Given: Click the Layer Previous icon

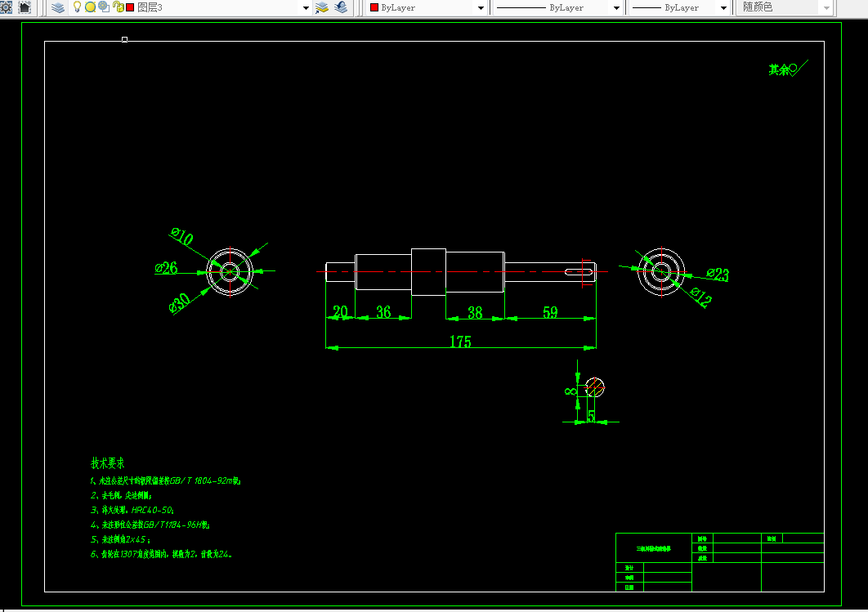Looking at the screenshot, I should (341, 7).
